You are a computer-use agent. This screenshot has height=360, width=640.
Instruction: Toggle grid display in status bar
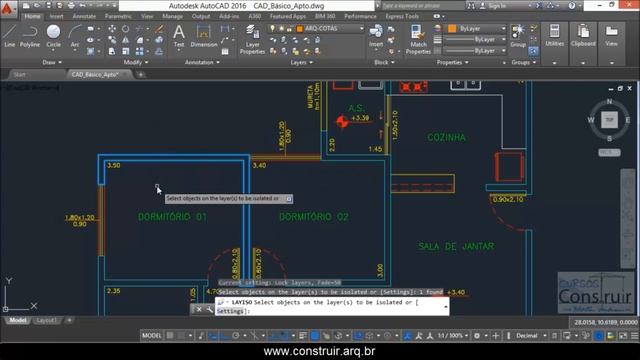point(170,336)
